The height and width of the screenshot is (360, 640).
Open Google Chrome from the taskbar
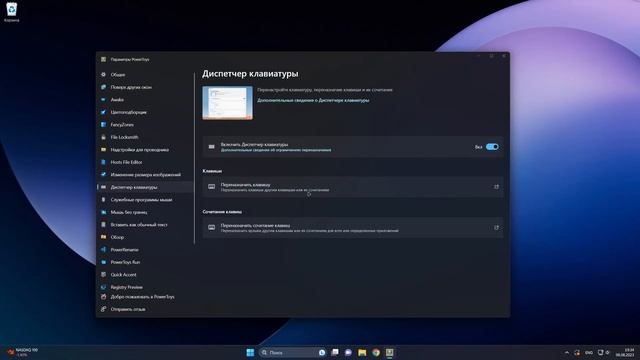coord(376,352)
